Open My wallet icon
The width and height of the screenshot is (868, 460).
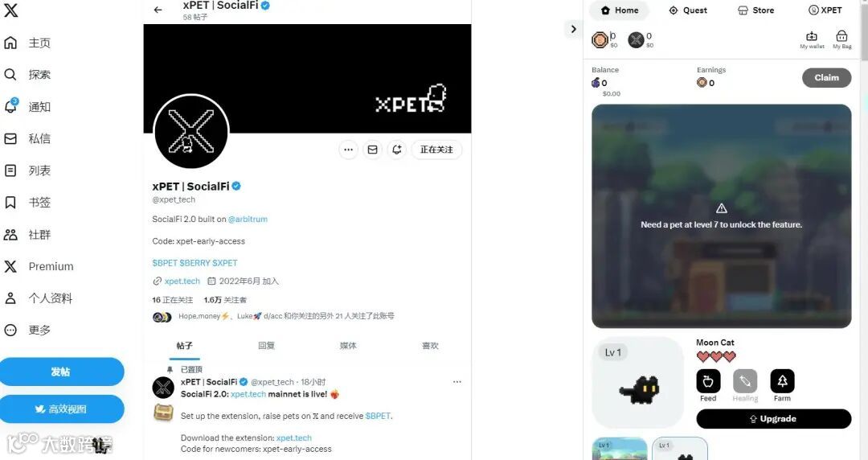click(812, 36)
